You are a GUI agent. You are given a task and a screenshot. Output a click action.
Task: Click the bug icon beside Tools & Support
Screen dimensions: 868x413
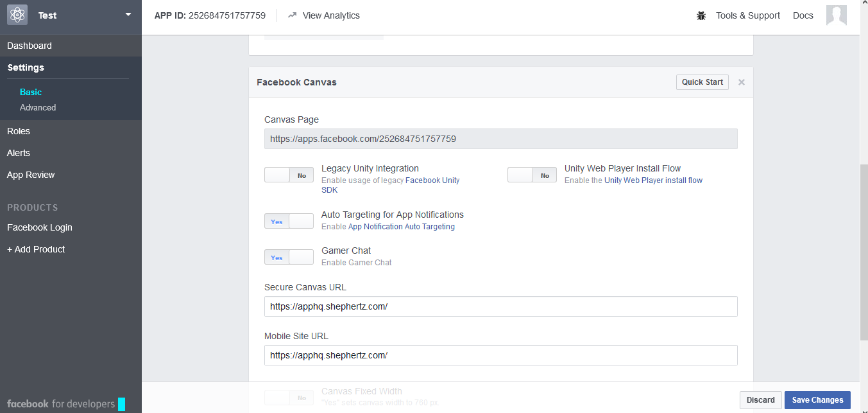pyautogui.click(x=701, y=15)
